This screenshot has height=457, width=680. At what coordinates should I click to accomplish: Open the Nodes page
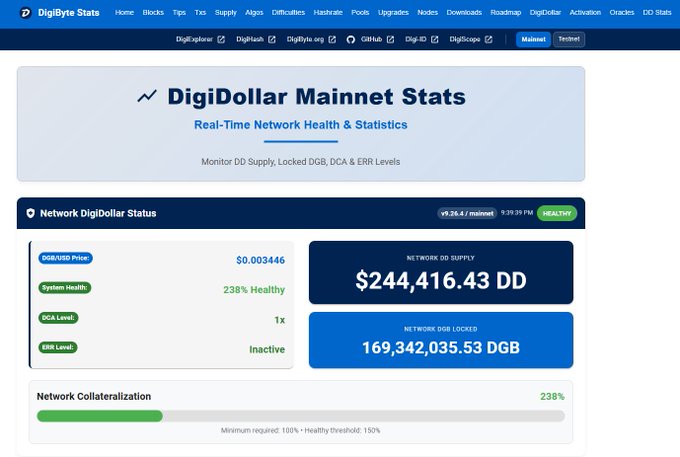tap(428, 13)
